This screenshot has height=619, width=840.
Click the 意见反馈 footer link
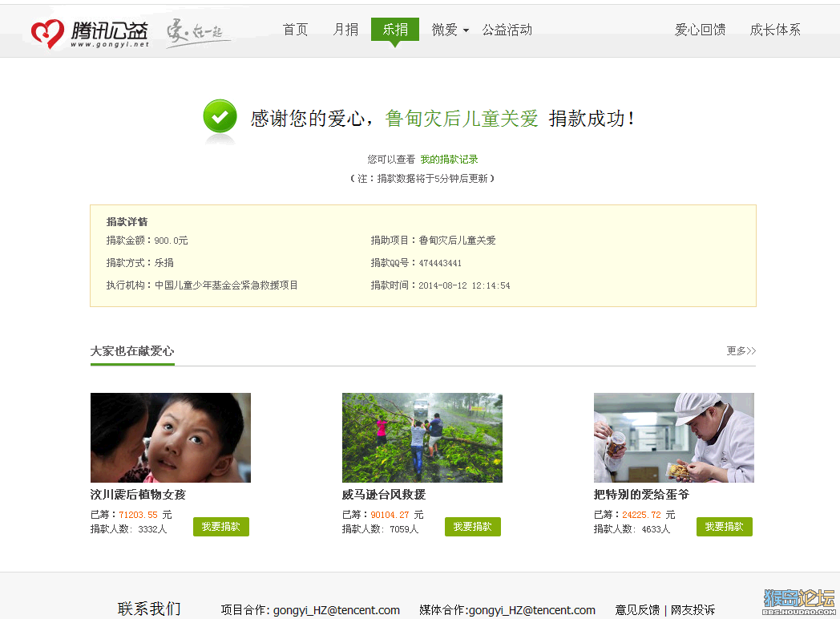(637, 610)
